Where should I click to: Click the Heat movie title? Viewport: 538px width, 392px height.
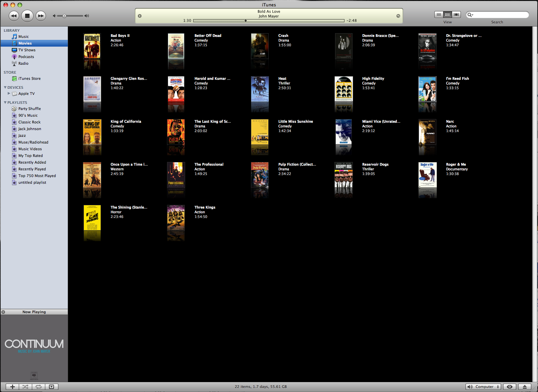tap(282, 78)
